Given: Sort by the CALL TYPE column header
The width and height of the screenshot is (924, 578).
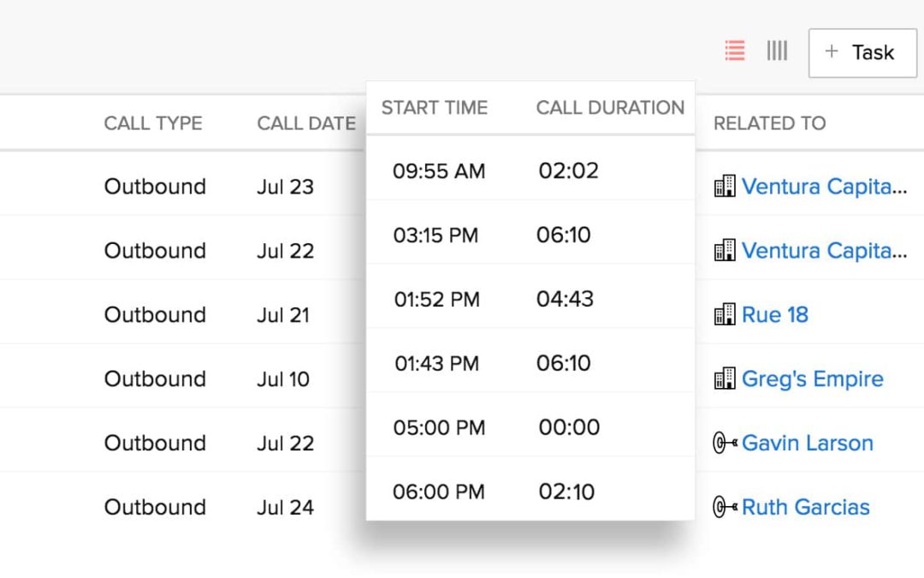Looking at the screenshot, I should pyautogui.click(x=153, y=123).
